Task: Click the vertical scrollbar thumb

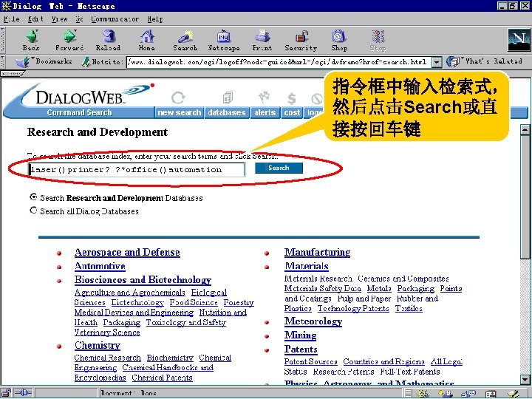Action: coord(525,197)
